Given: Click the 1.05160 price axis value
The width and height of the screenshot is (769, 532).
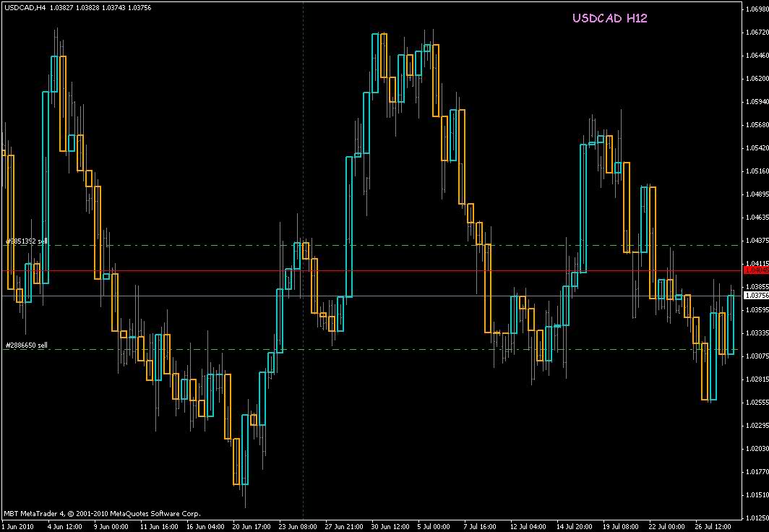Looking at the screenshot, I should [757, 171].
